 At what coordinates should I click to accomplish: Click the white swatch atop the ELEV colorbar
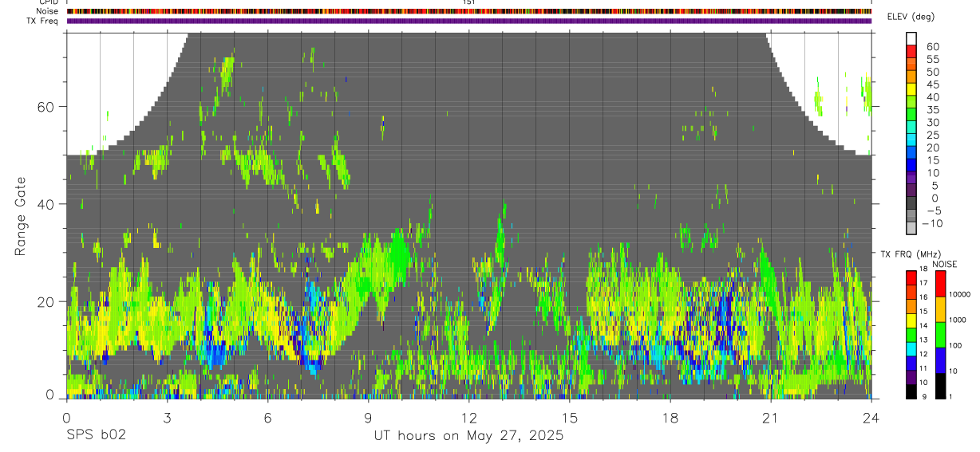point(912,37)
